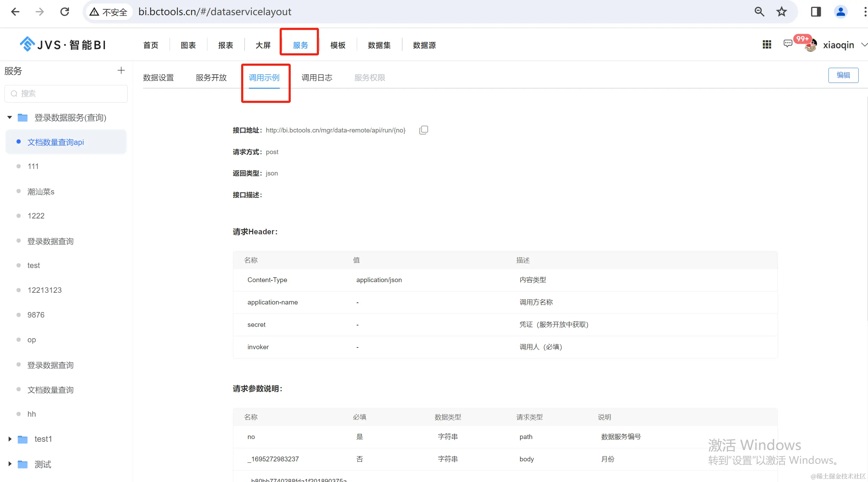Click the 编辑 button
Screen dimensions: 868x482
[843, 75]
